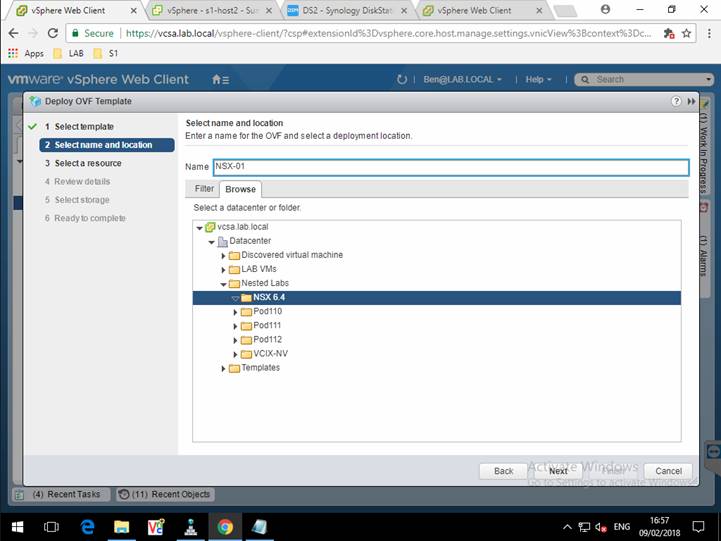Select the VCIX-NV folder
The width and height of the screenshot is (721, 541).
click(x=270, y=353)
